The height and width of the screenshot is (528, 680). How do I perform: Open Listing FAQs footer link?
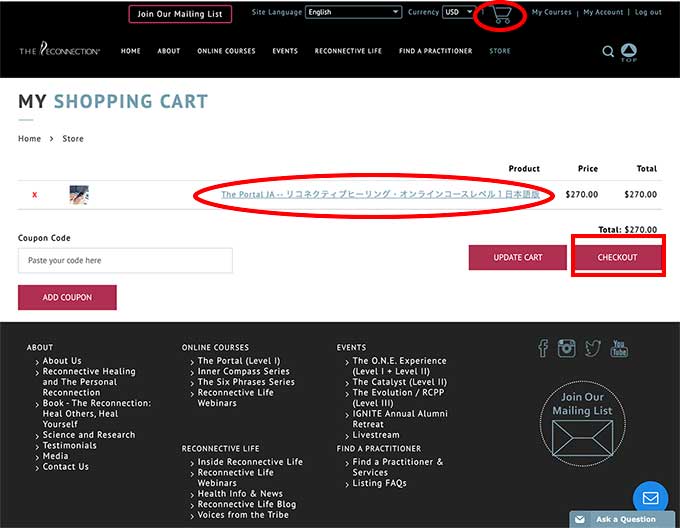point(379,483)
